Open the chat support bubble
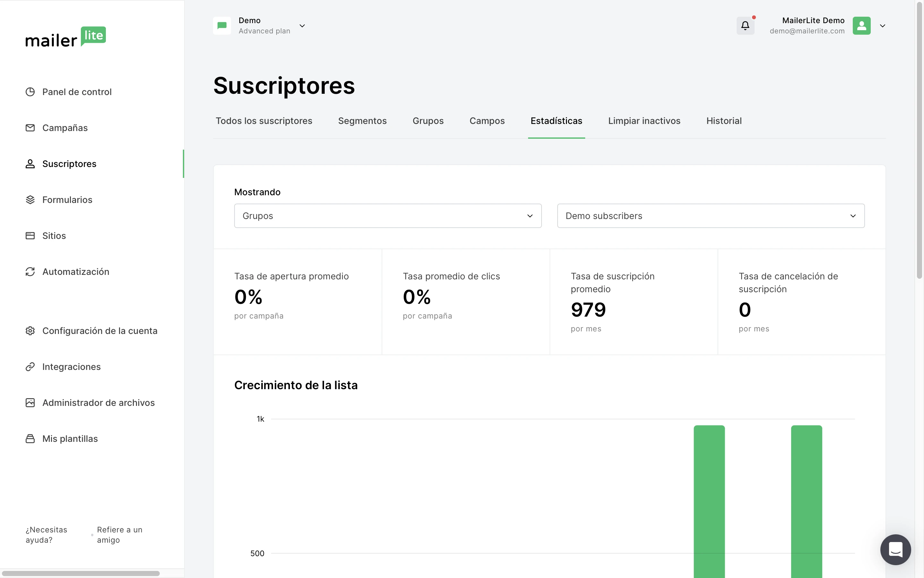The height and width of the screenshot is (578, 924). pyautogui.click(x=895, y=550)
